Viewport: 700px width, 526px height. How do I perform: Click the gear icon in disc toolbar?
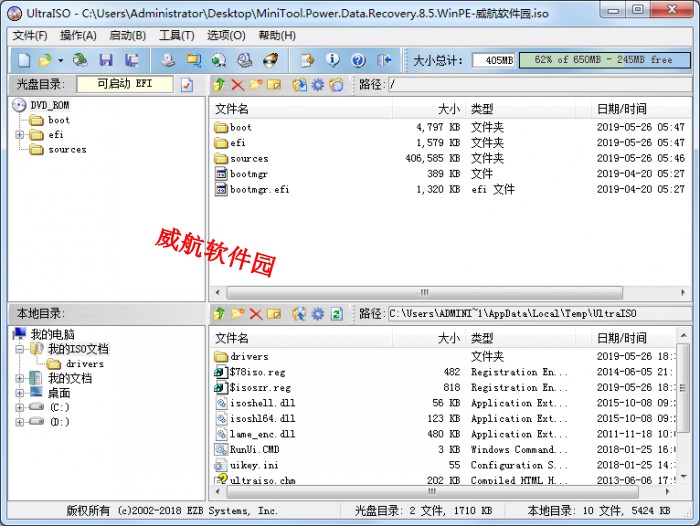coord(317,84)
